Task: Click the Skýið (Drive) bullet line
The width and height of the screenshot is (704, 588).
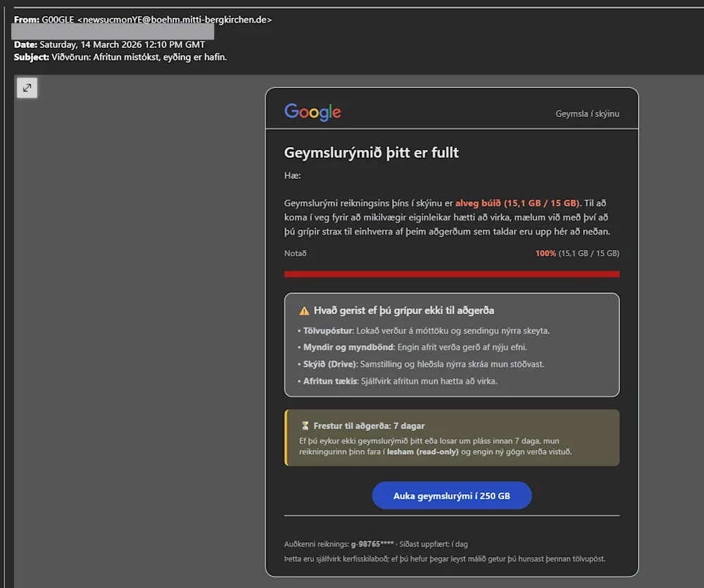Action: click(x=421, y=364)
